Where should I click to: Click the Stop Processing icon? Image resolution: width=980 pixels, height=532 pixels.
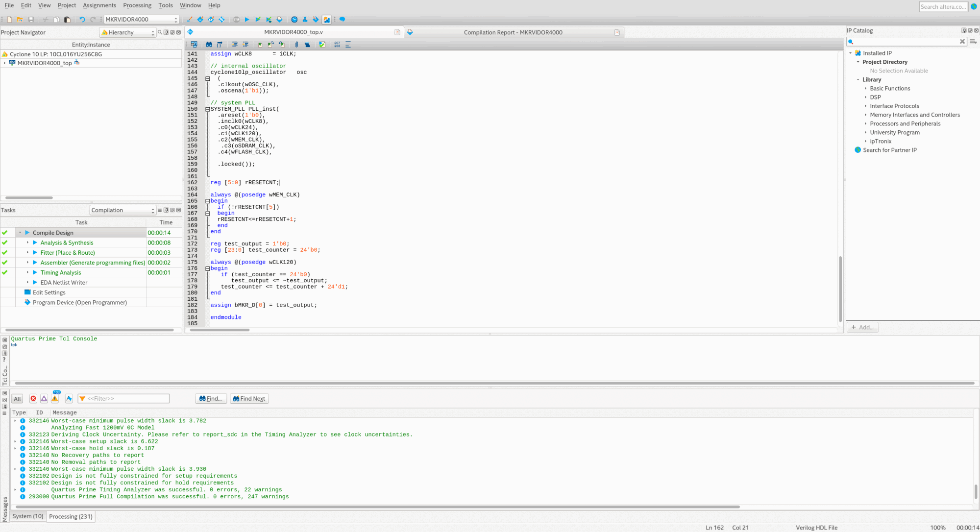coord(237,20)
